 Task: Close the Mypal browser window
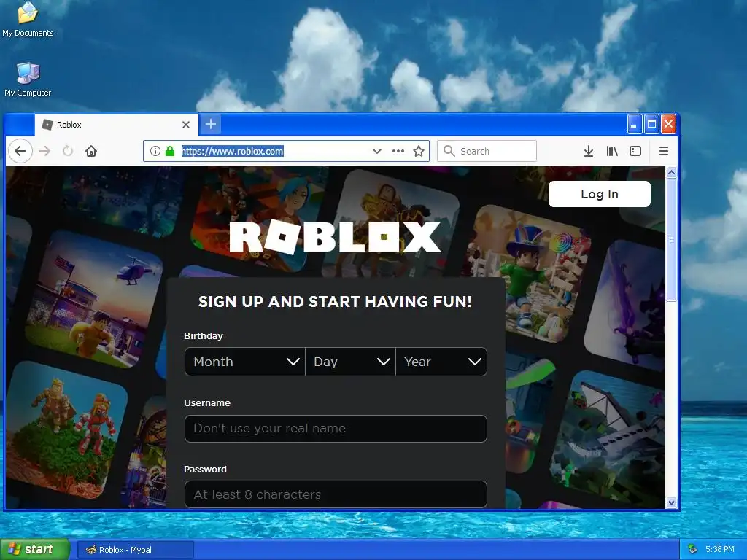tap(668, 124)
